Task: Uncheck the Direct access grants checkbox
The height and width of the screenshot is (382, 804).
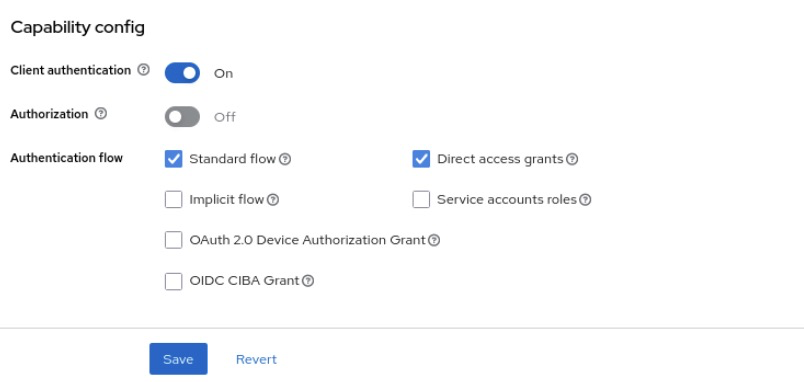Action: coord(421,159)
